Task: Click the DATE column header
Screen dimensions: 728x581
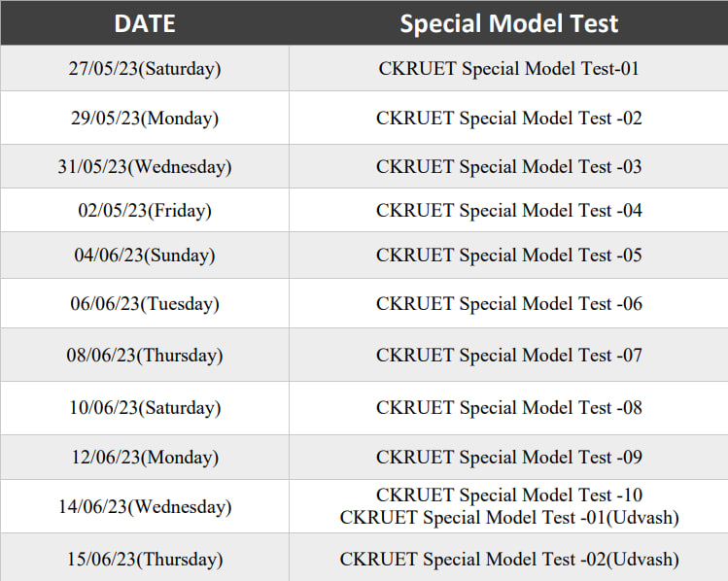Action: click(x=145, y=23)
